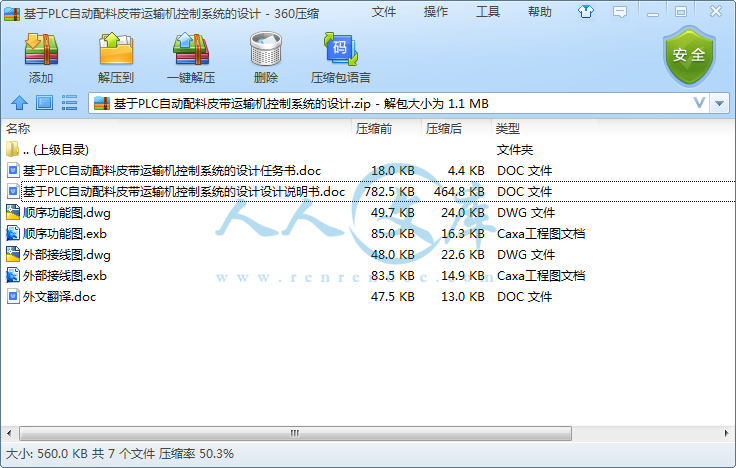
Task: Click the folder icon for 上级目录
Action: (x=13, y=149)
